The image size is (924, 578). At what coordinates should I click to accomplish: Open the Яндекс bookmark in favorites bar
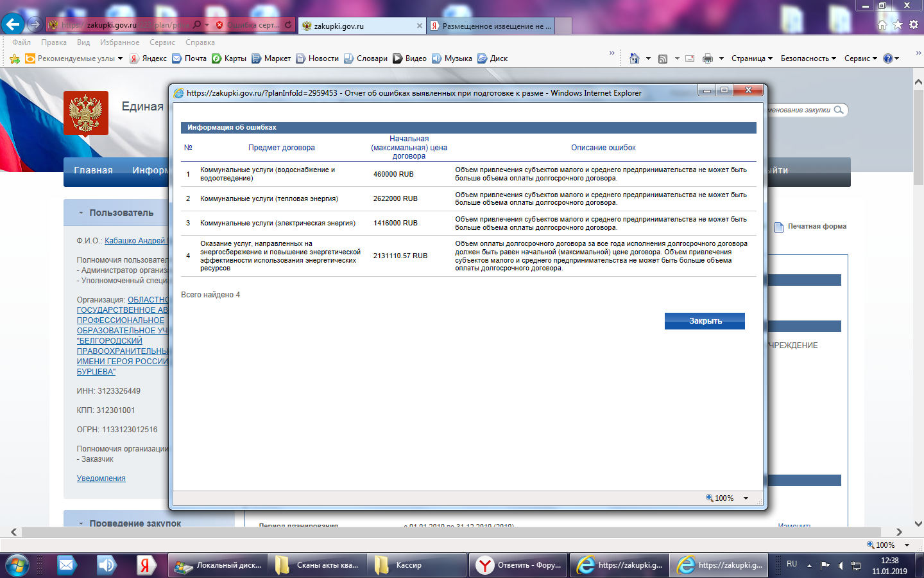point(148,58)
